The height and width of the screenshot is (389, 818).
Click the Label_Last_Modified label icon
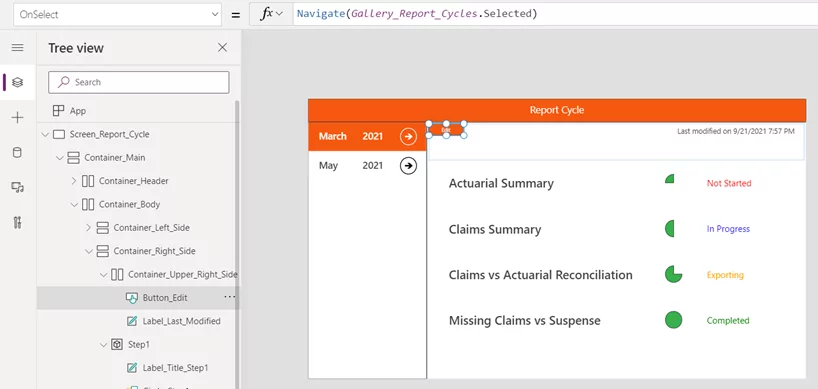point(132,321)
